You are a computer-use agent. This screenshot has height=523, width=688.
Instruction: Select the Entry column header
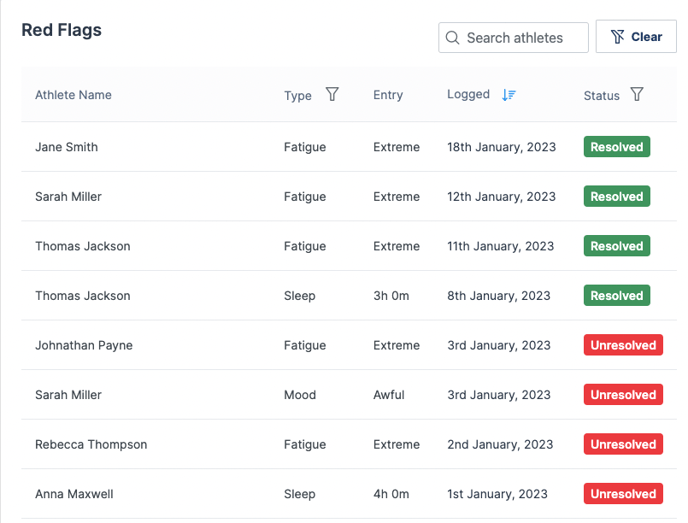coord(388,95)
